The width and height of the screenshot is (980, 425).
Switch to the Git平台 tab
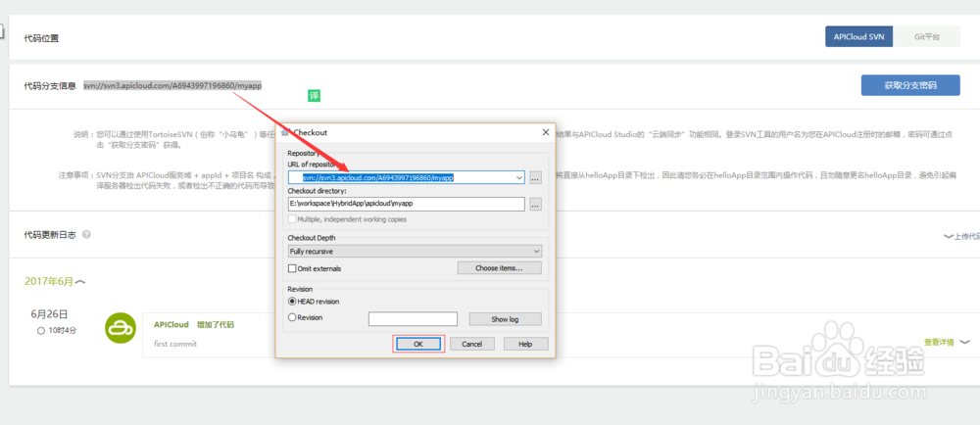(927, 37)
